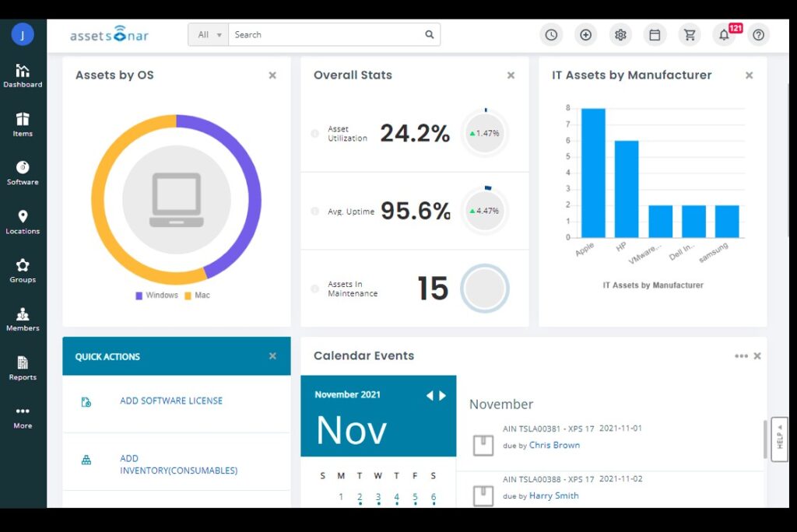The height and width of the screenshot is (532, 797).
Task: Click ADD INVENTORY(CONSUMABLES) link
Action: [178, 464]
